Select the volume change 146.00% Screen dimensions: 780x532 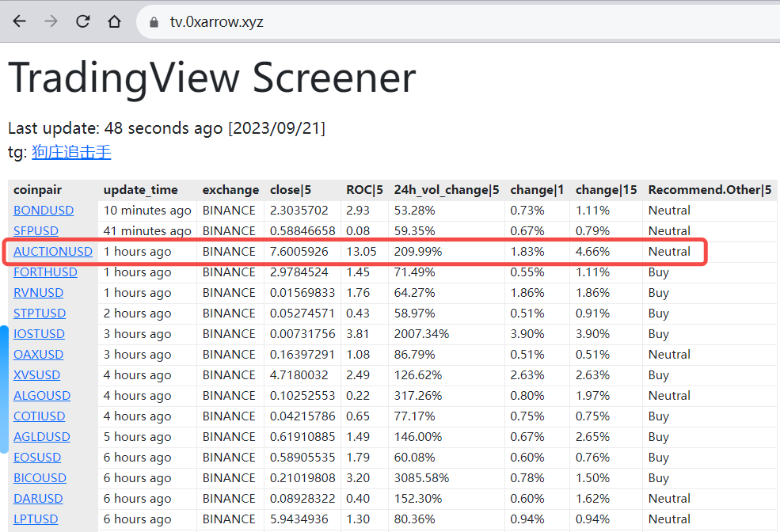pyautogui.click(x=418, y=436)
